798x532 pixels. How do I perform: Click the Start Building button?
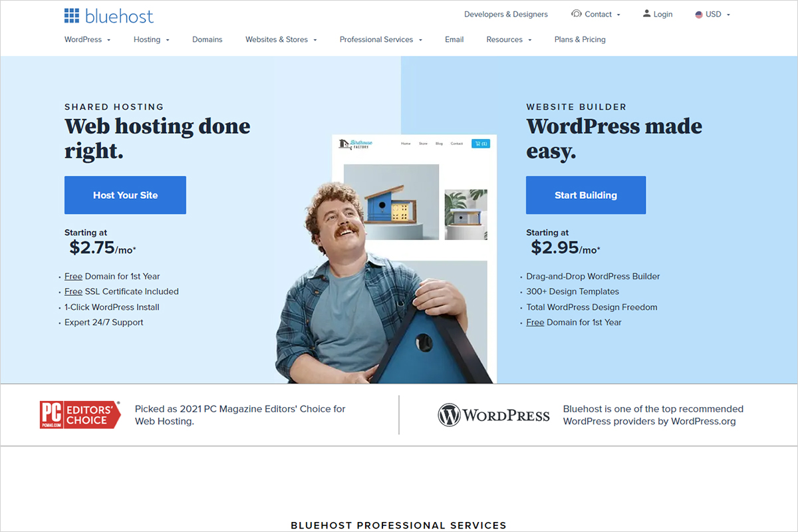tap(586, 195)
